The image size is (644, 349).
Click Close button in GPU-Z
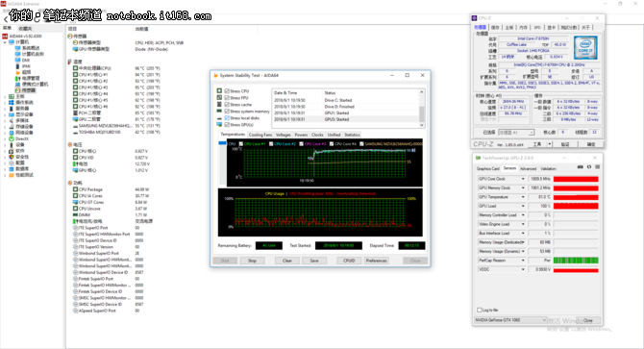pyautogui.click(x=588, y=320)
